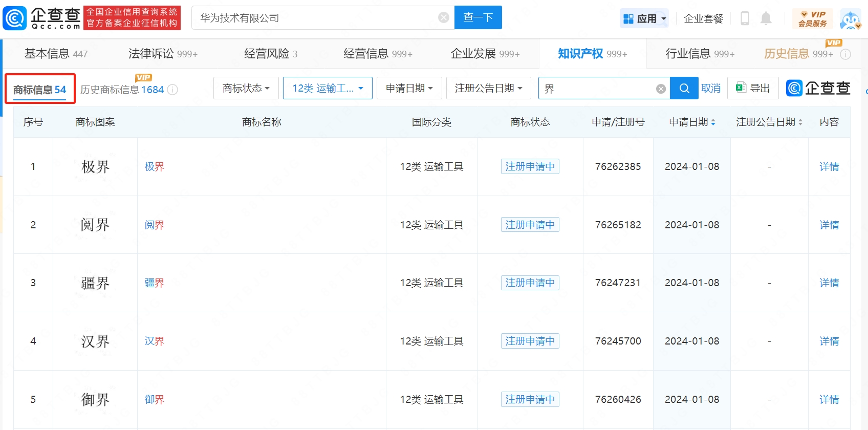Expand 注册公告日期 filter dropdown

click(489, 88)
